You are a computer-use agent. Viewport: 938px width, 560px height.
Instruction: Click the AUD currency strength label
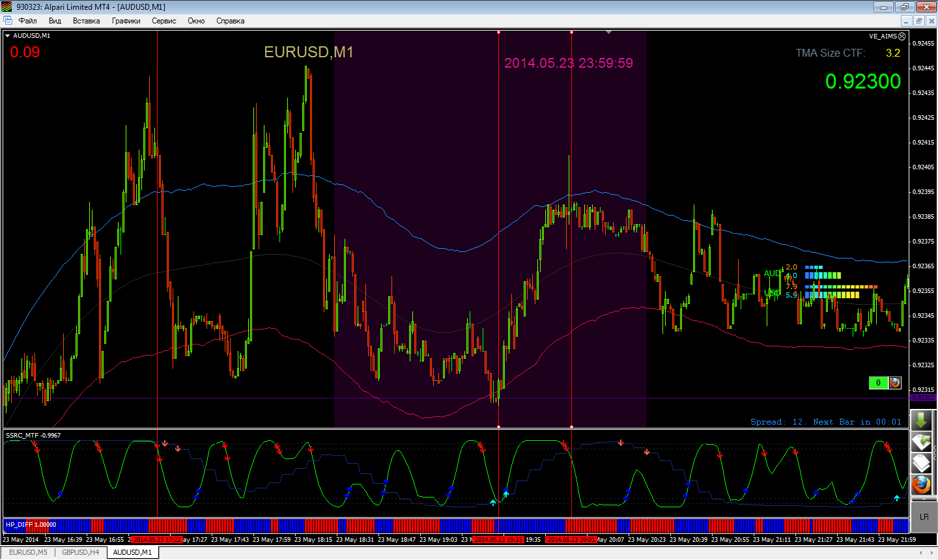pyautogui.click(x=773, y=273)
